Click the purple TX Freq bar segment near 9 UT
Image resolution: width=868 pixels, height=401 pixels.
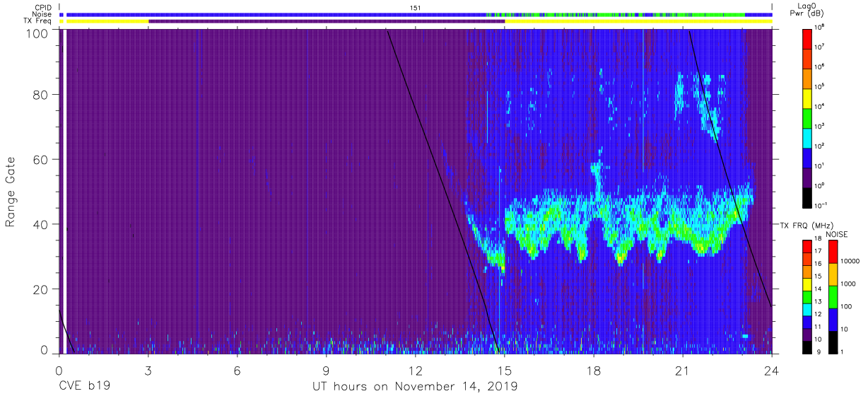(327, 21)
